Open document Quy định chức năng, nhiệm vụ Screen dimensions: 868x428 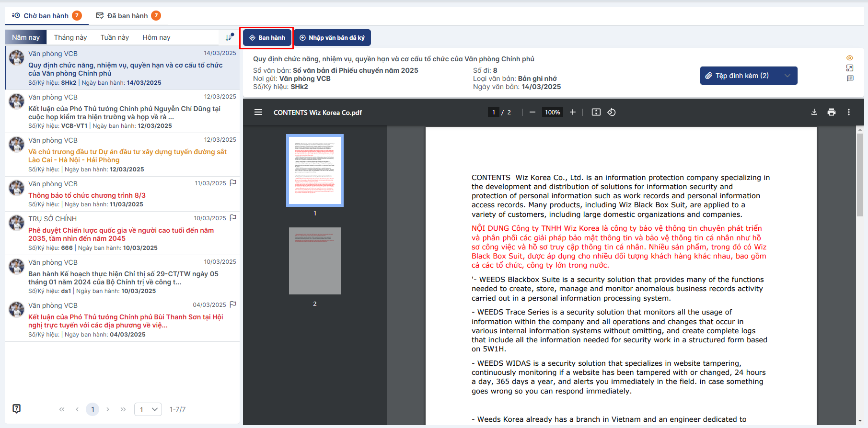coord(122,68)
